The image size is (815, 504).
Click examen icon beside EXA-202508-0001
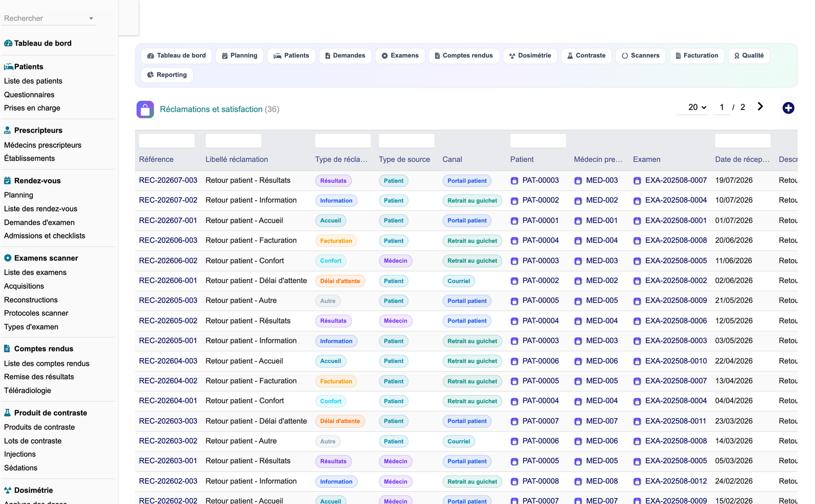tap(637, 221)
